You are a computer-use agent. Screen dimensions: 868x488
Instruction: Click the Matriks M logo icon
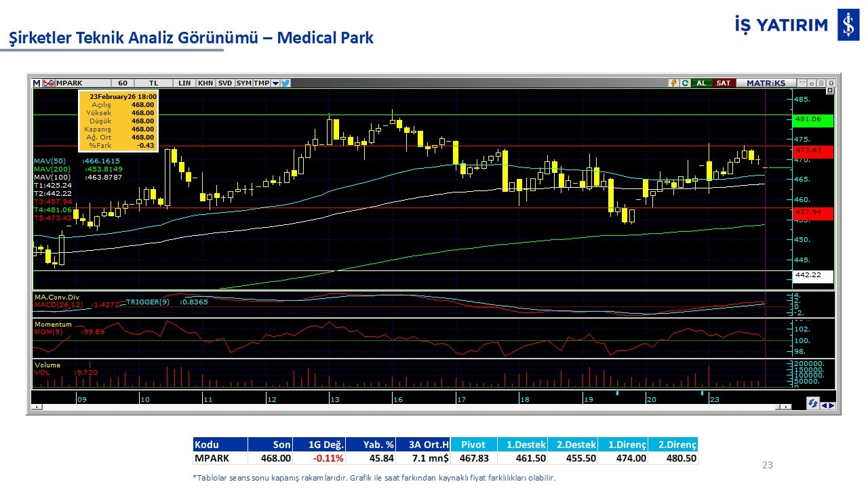[x=37, y=83]
